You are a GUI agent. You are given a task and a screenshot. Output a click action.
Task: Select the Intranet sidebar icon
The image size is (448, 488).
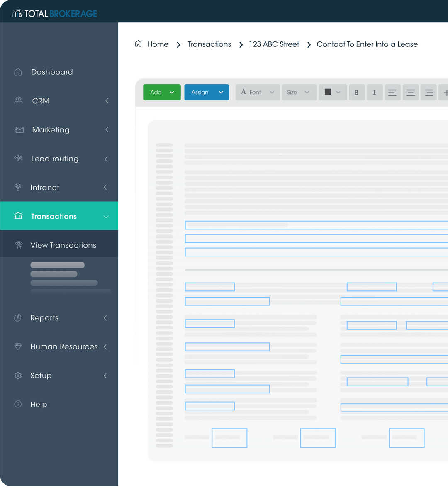coord(18,187)
